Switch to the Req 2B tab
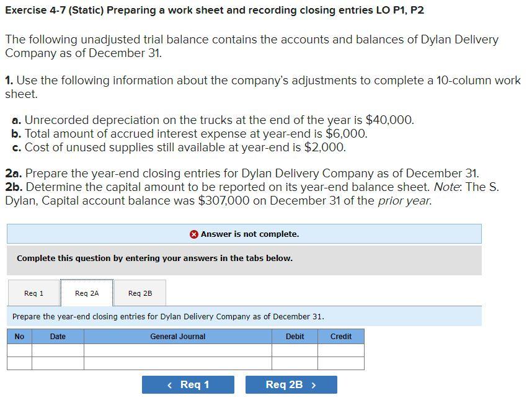The height and width of the screenshot is (403, 532). pos(140,292)
